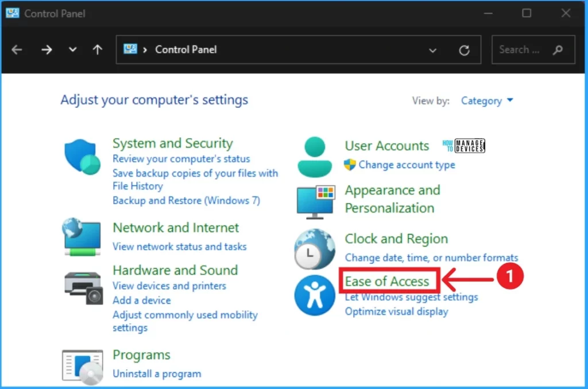The height and width of the screenshot is (389, 588).
Task: Open the Hardware and Sound printer icon
Action: pos(83,287)
